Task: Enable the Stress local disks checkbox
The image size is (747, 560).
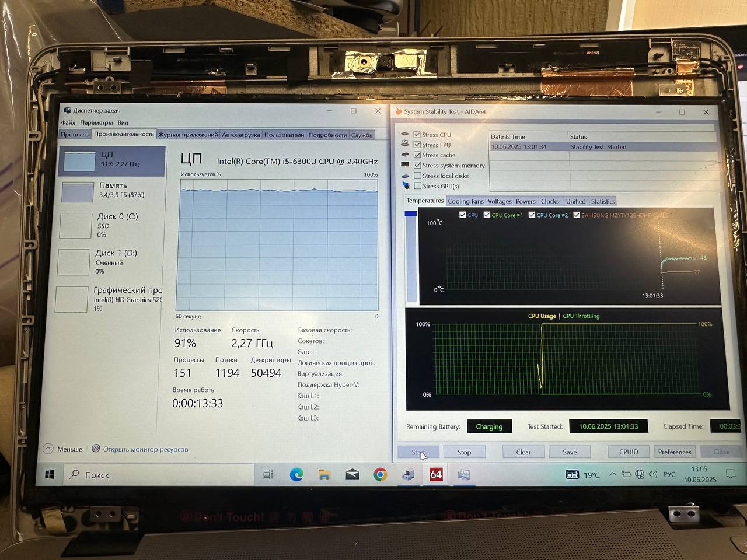Action: pyautogui.click(x=417, y=176)
